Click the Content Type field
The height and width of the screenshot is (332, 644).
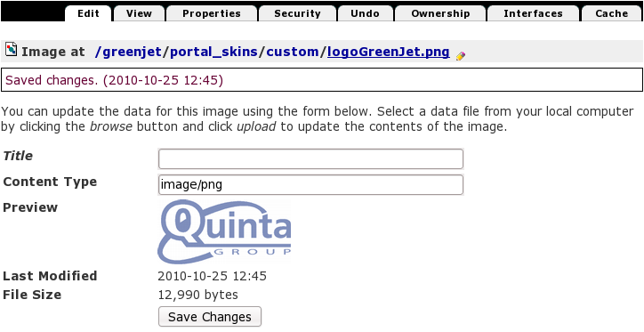(x=311, y=185)
